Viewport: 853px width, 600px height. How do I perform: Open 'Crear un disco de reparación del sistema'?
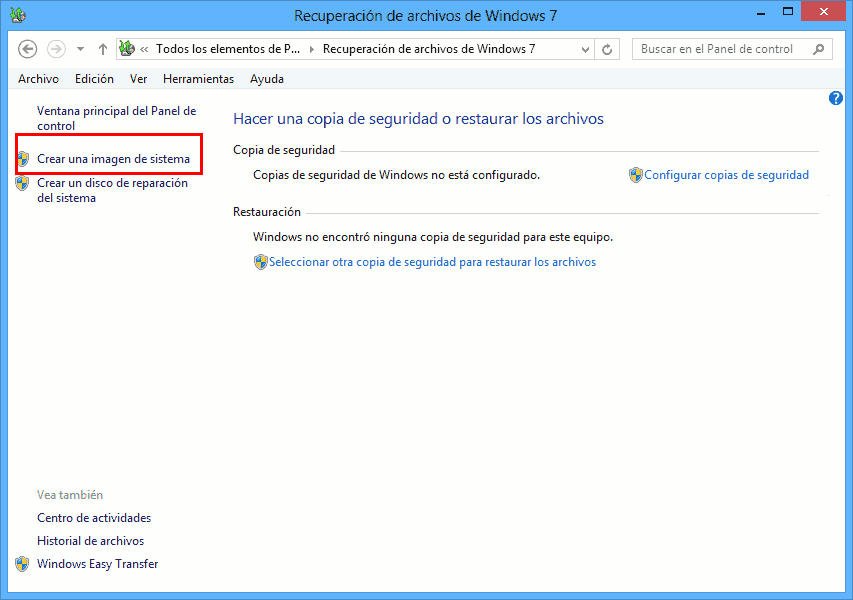coord(112,190)
